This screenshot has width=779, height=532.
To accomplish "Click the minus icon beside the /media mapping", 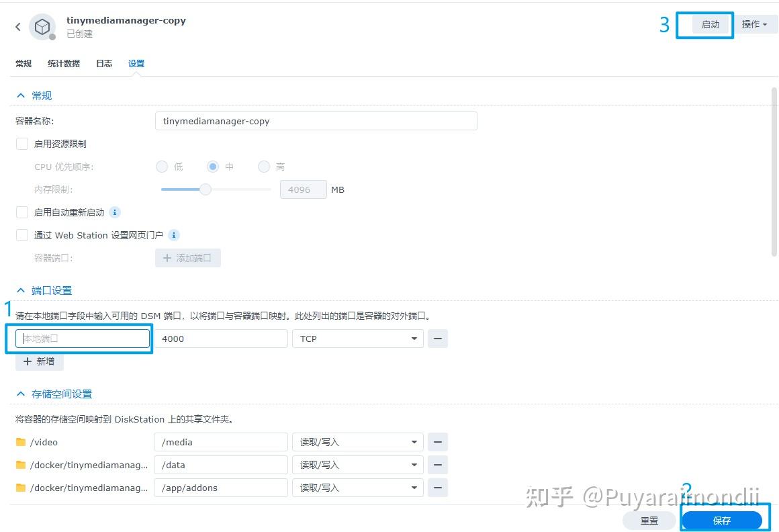I will coord(438,442).
